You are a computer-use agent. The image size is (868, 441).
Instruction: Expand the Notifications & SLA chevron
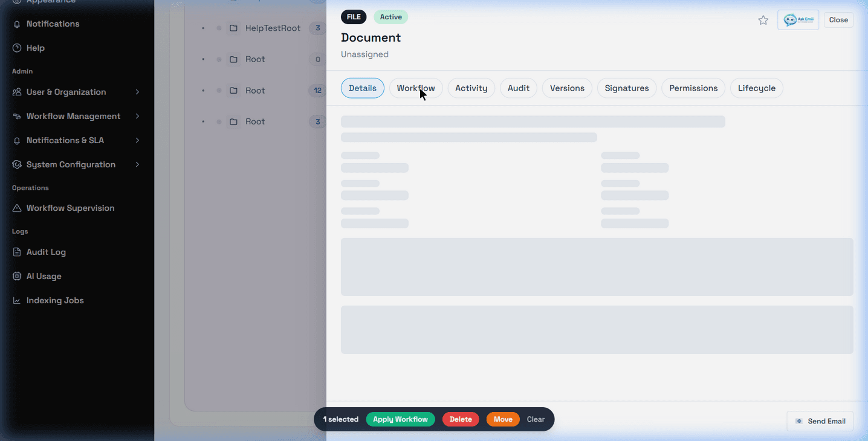click(x=137, y=141)
